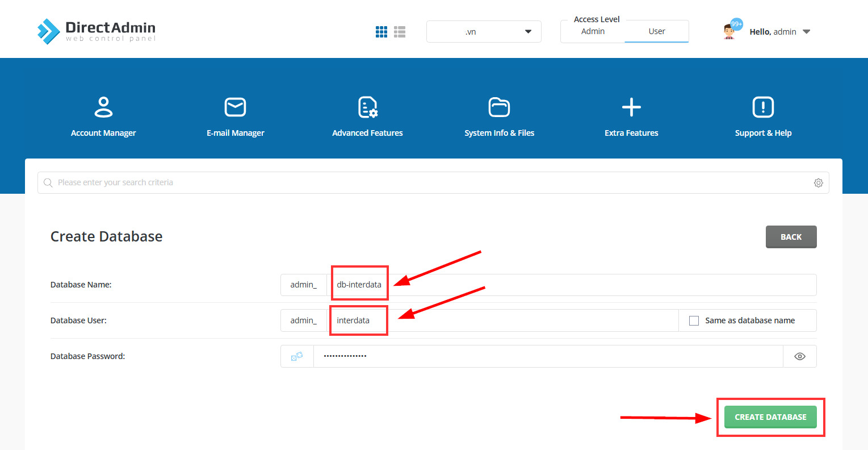868x450 pixels.
Task: Click the Same as database name text
Action: (x=750, y=320)
